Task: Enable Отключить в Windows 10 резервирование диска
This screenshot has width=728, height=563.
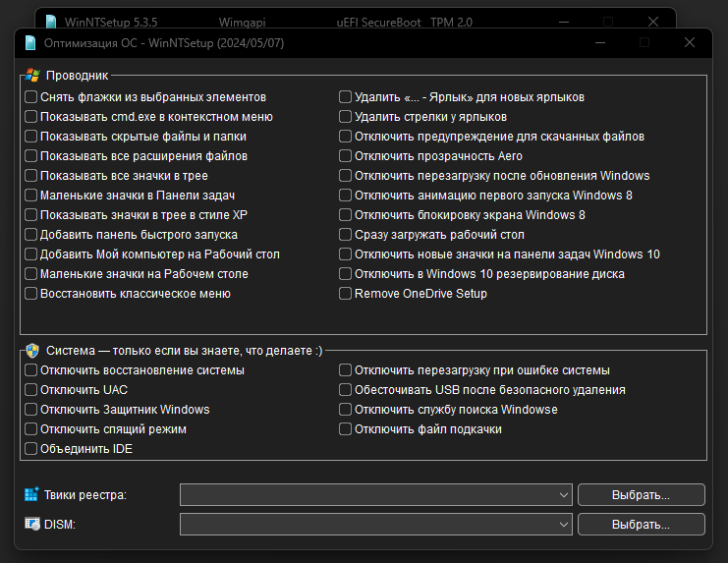Action: point(345,274)
